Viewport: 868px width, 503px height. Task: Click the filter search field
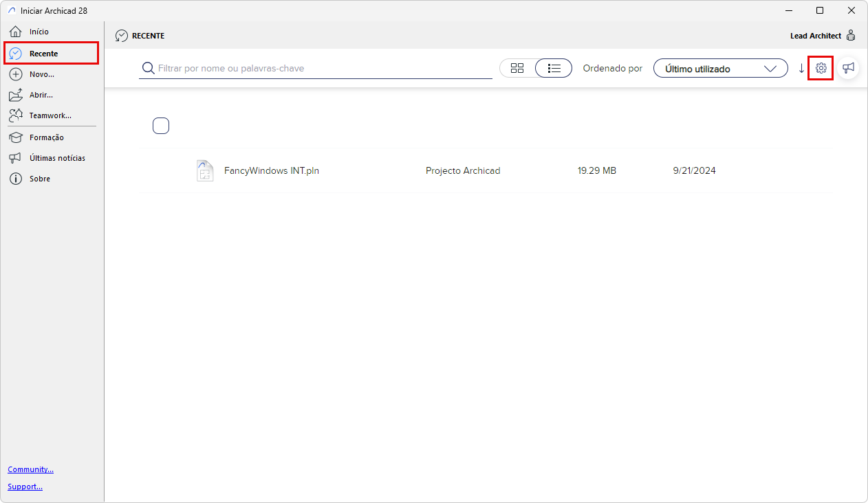(x=316, y=68)
